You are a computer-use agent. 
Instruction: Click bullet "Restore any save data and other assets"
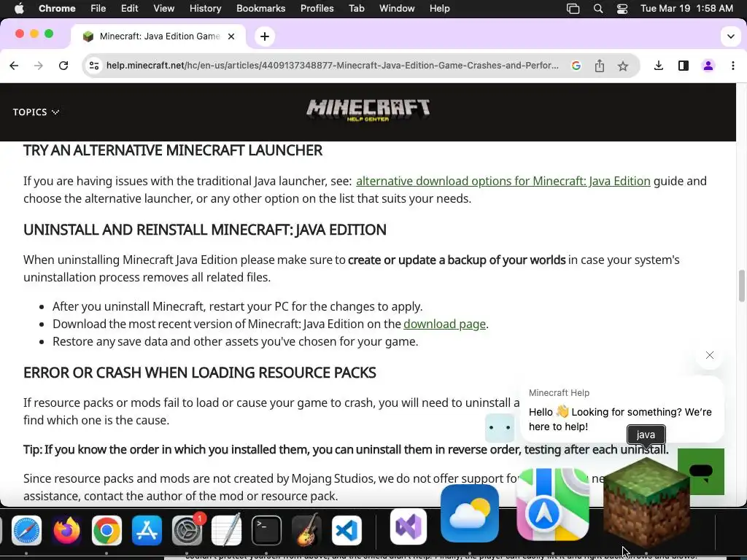tap(236, 341)
